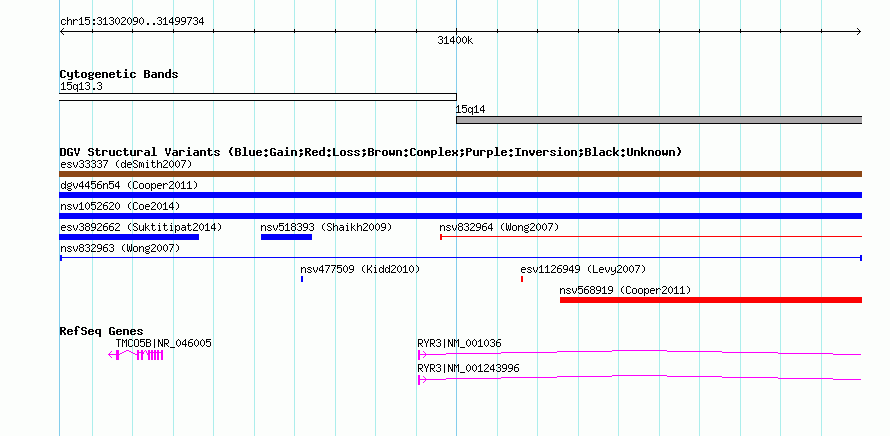Click the blue esv3892662 gain bar

pos(129,237)
